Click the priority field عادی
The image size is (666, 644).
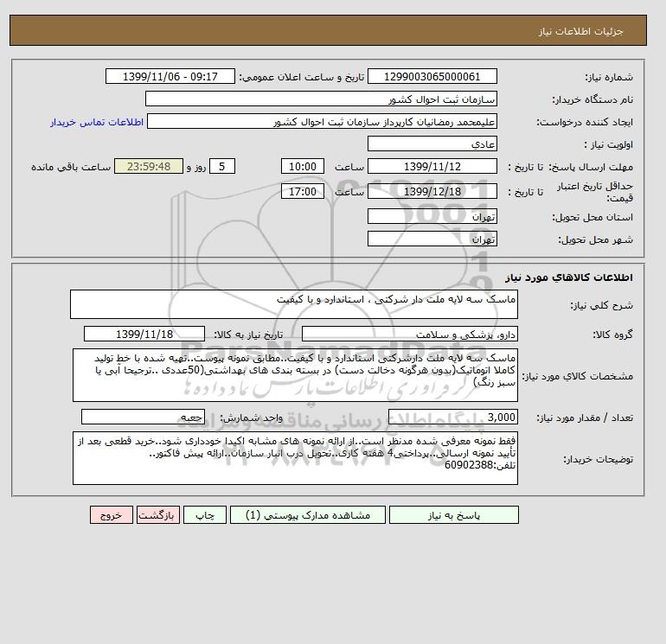click(x=432, y=143)
